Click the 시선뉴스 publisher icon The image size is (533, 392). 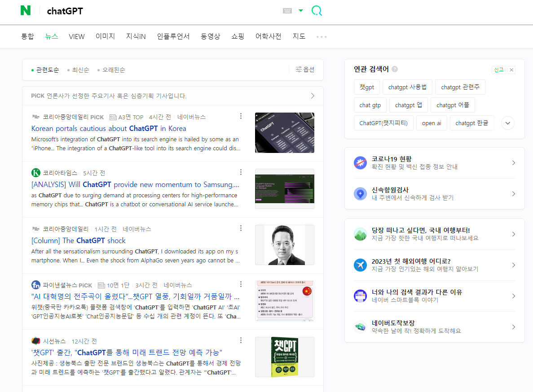(35, 341)
